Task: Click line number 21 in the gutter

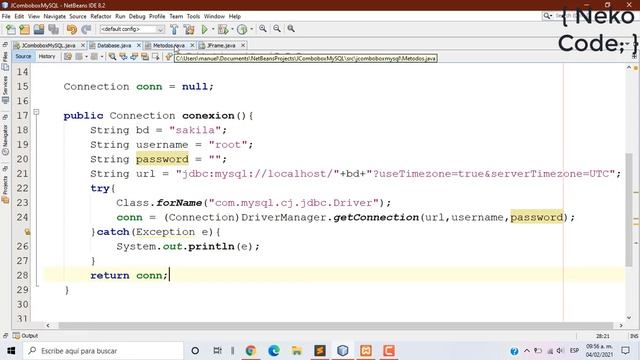Action: tap(22, 174)
